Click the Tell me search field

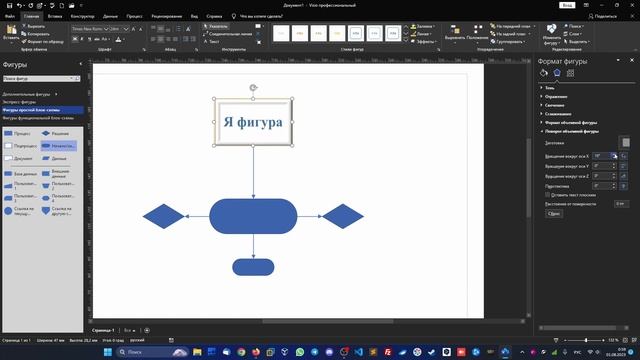point(261,16)
